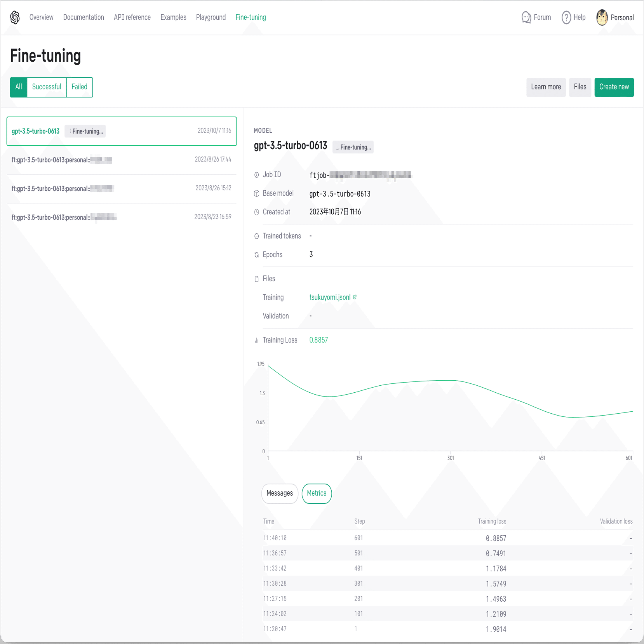Open the tsukuyomi.jsonl training file link
The image size is (644, 644).
[330, 298]
